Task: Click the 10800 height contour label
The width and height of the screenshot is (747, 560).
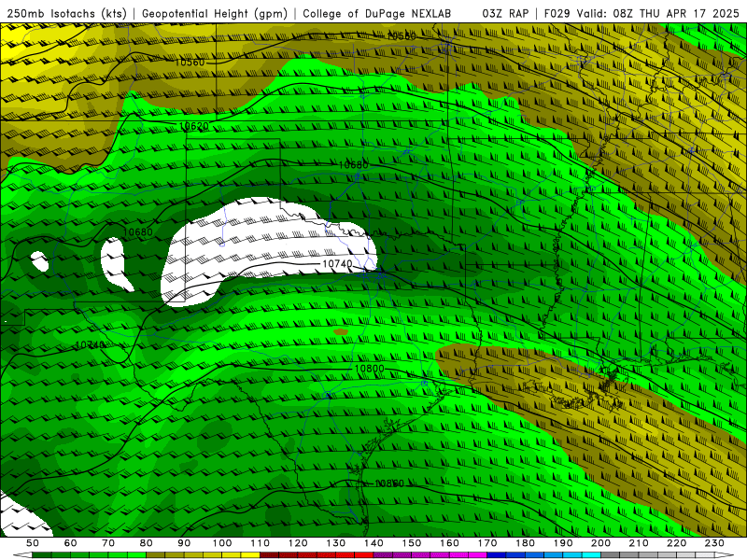Action: (369, 369)
